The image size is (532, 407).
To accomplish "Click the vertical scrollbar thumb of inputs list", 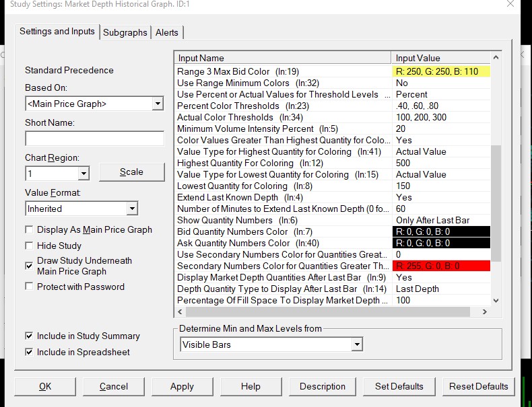I will coord(496,203).
